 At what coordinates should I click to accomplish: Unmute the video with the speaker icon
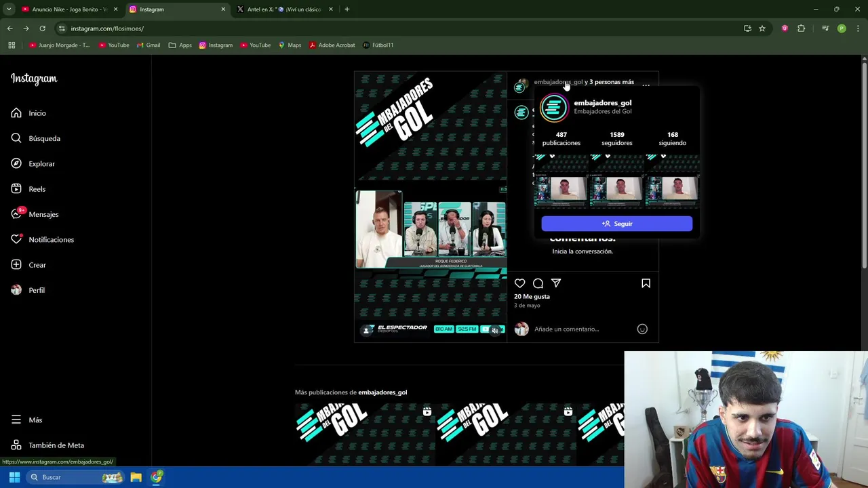(495, 331)
